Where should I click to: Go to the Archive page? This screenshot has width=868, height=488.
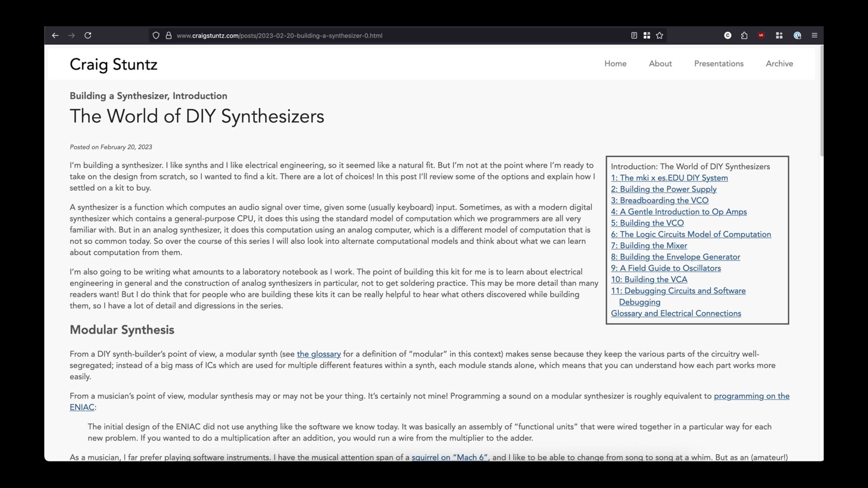click(779, 64)
